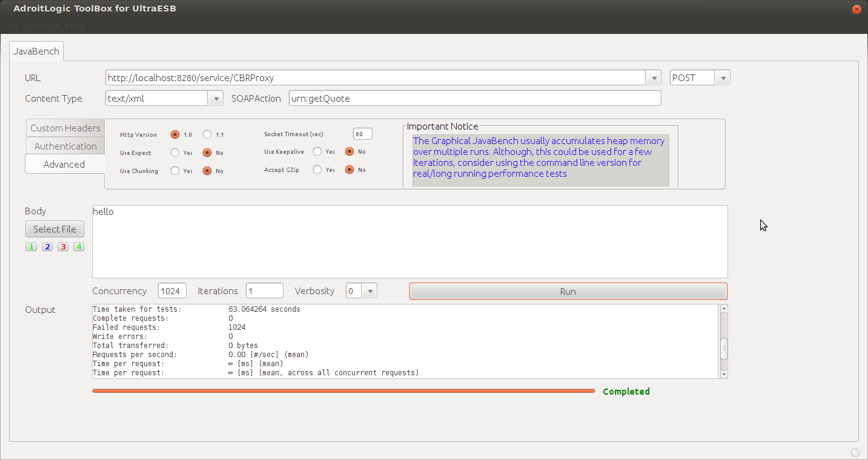This screenshot has width=868, height=460.
Task: Click the "Complete requests:" output line
Action: [163, 318]
